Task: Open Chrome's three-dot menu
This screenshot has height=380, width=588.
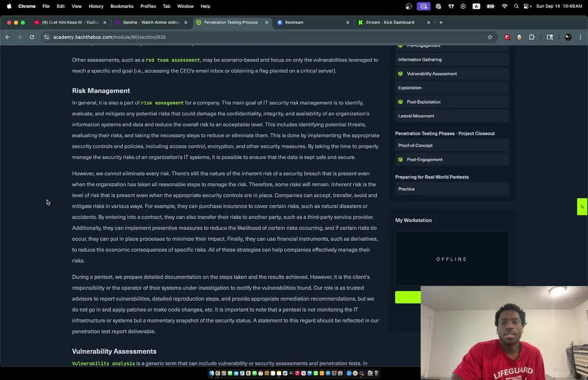Action: (x=580, y=37)
